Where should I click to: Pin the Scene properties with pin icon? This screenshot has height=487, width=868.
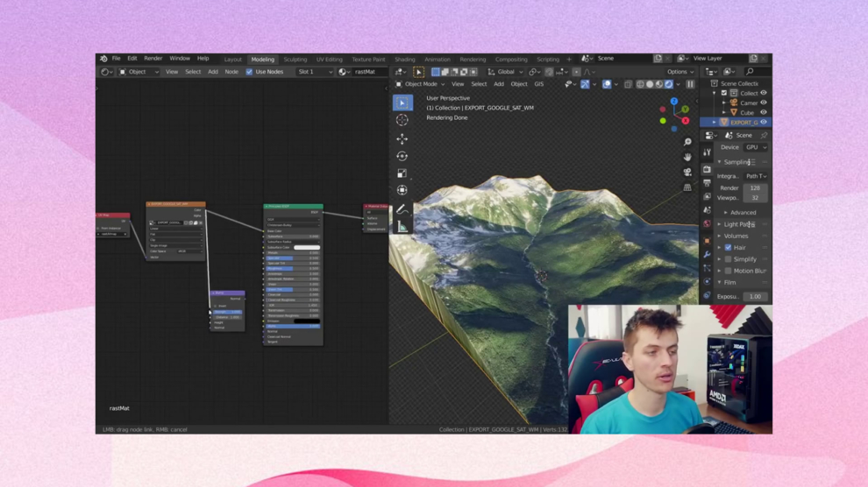pyautogui.click(x=764, y=136)
